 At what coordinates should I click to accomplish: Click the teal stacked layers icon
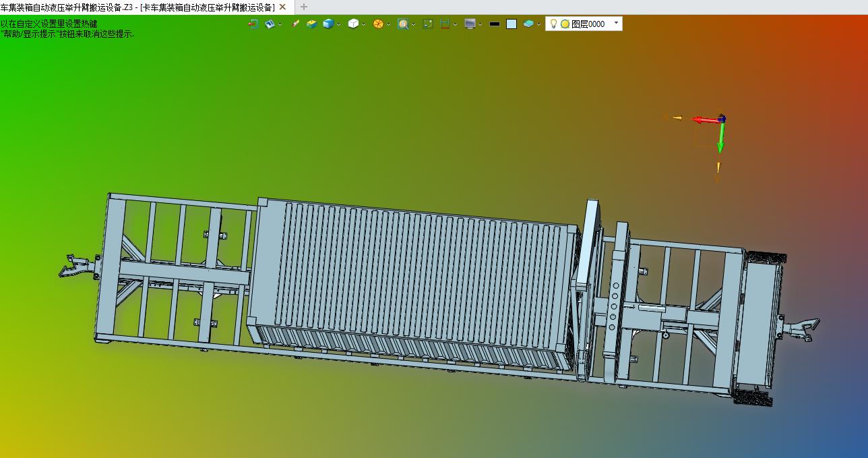[528, 24]
